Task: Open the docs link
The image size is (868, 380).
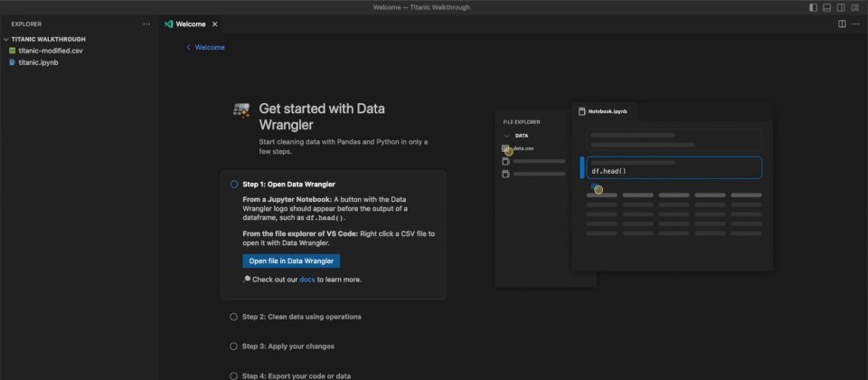Action: [x=307, y=280]
